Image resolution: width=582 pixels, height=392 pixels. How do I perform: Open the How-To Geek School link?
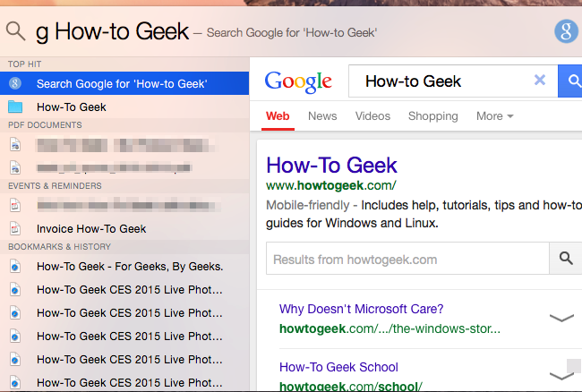point(338,367)
